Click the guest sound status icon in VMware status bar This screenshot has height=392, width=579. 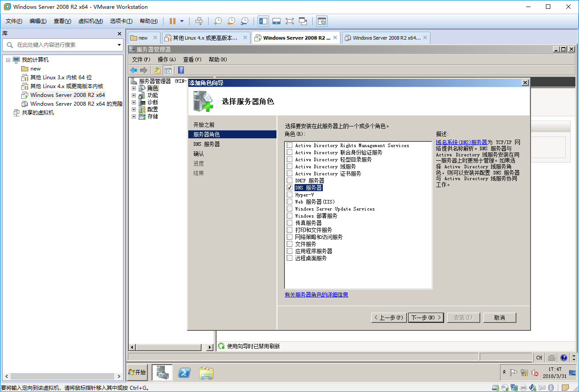pyautogui.click(x=532, y=388)
